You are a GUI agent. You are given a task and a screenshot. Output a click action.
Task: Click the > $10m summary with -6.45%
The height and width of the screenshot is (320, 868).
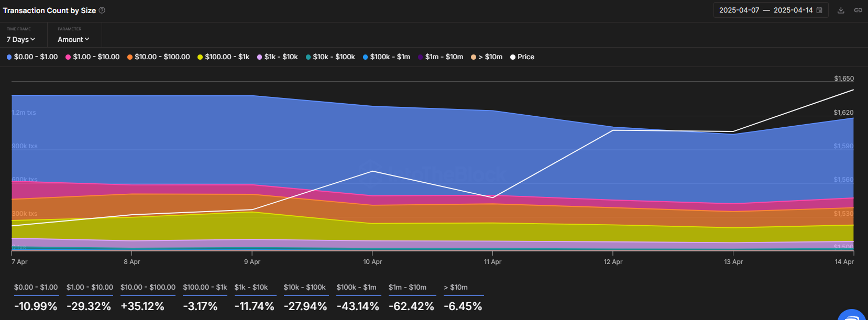463,297
